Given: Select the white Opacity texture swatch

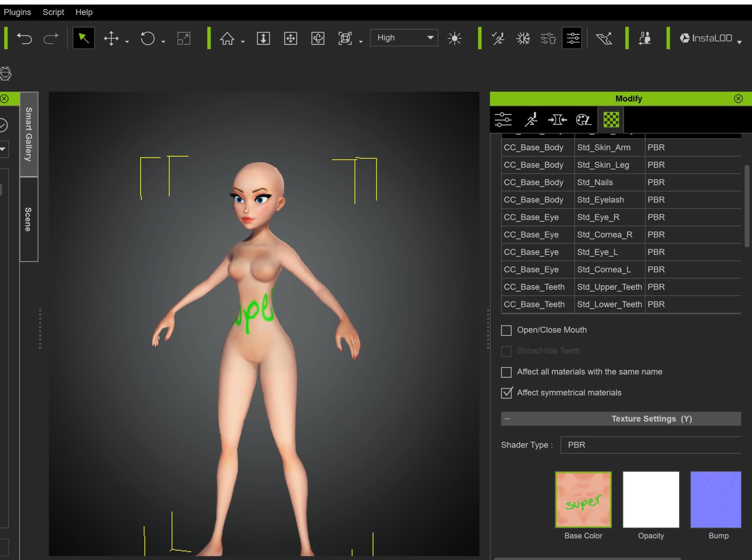Looking at the screenshot, I should tap(651, 499).
